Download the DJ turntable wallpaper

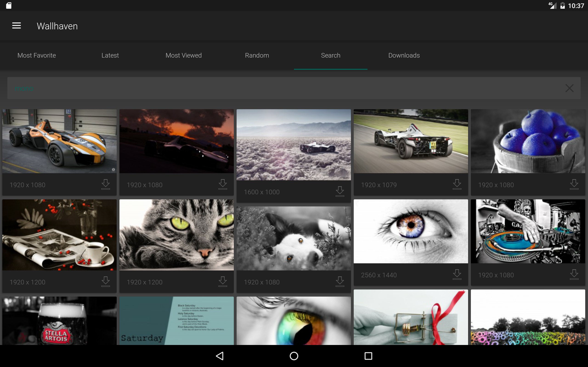pyautogui.click(x=574, y=274)
